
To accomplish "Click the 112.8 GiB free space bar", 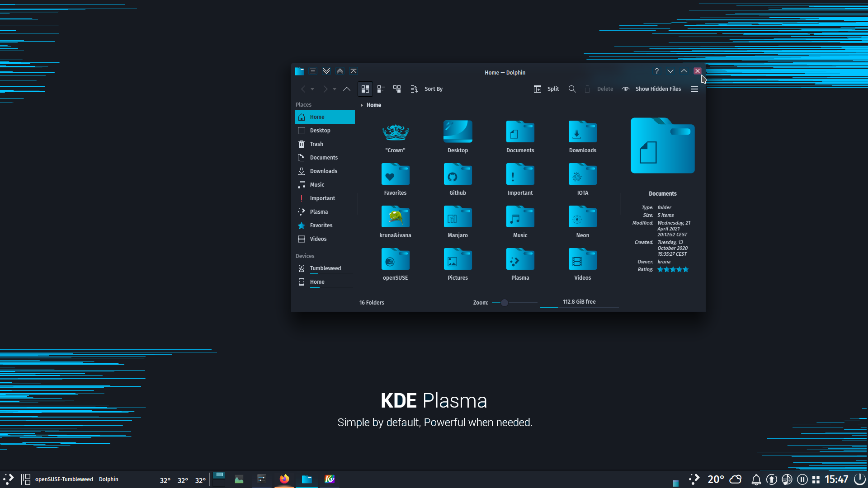I will pos(579,303).
